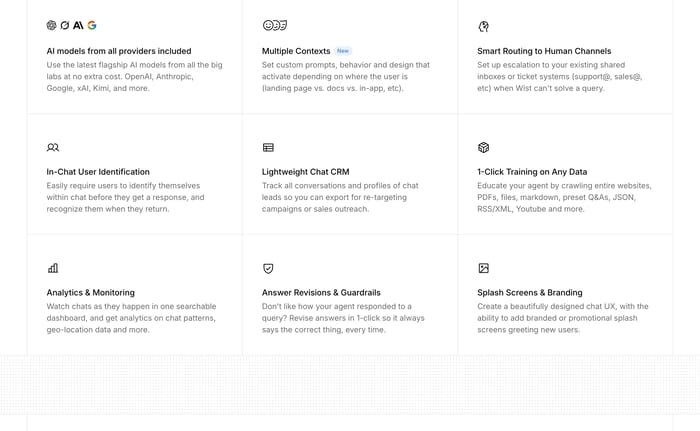Screen dimensions: 700x431
Task: Click the Multiple Contexts faces icon
Action: pyautogui.click(x=275, y=25)
